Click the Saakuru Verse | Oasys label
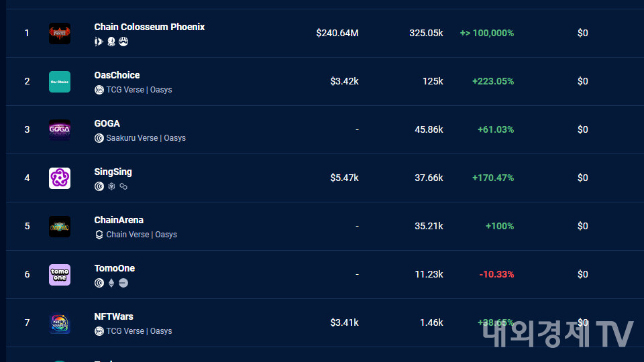This screenshot has height=362, width=644. click(x=146, y=138)
